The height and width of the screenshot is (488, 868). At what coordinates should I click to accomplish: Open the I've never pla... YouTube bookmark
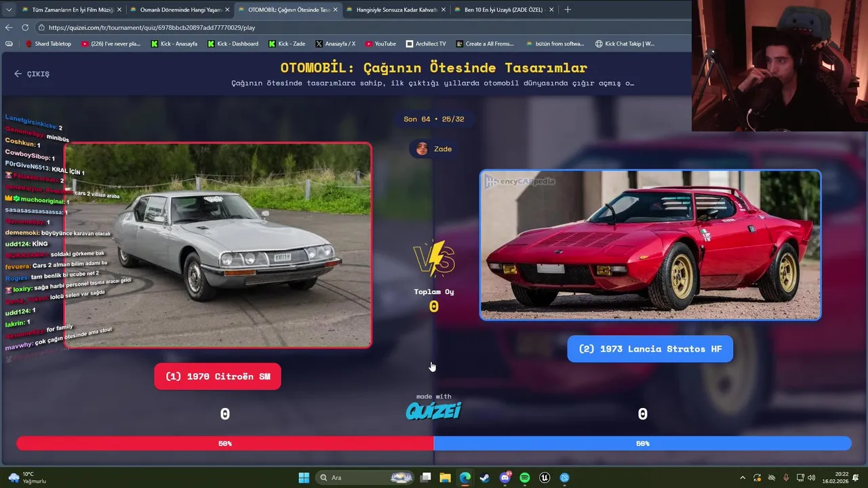tap(111, 43)
